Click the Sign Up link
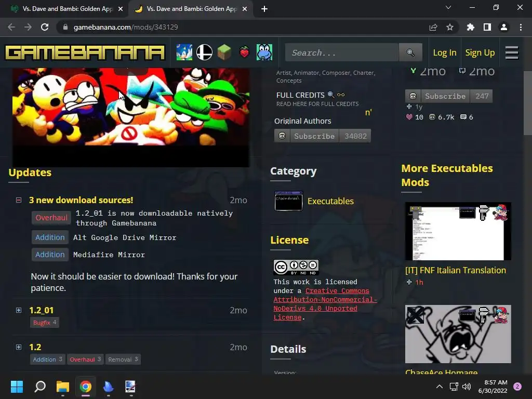This screenshot has height=399, width=532. point(480,52)
